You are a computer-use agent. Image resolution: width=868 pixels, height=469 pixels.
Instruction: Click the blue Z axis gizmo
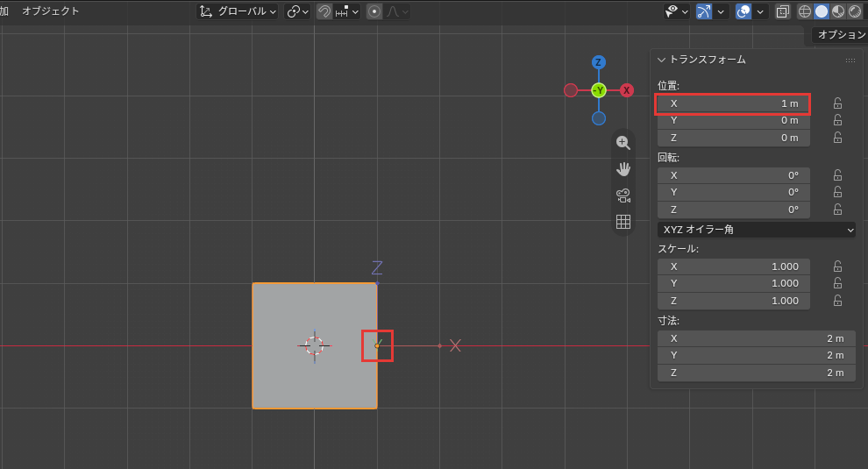click(599, 62)
